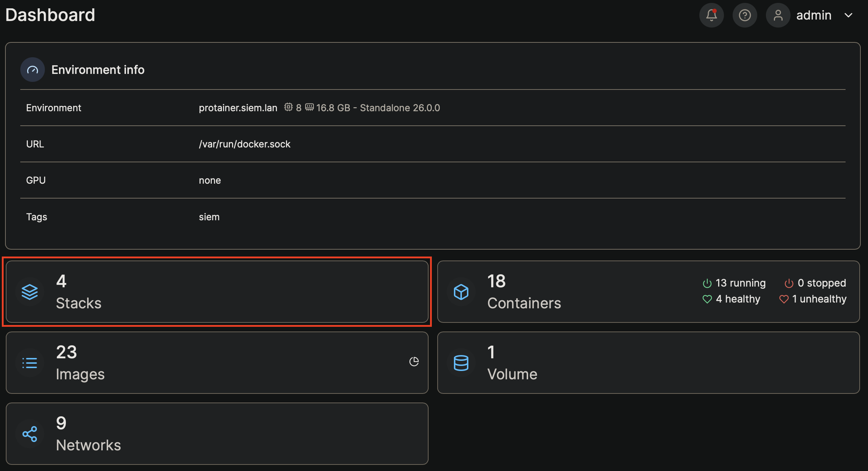Open the notifications bell icon
The image size is (868, 471).
711,15
